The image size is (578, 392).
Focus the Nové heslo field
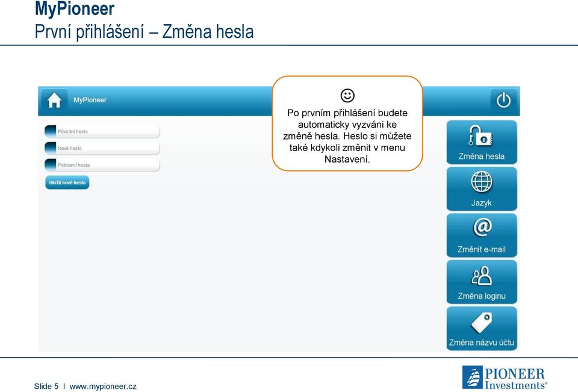[102, 148]
